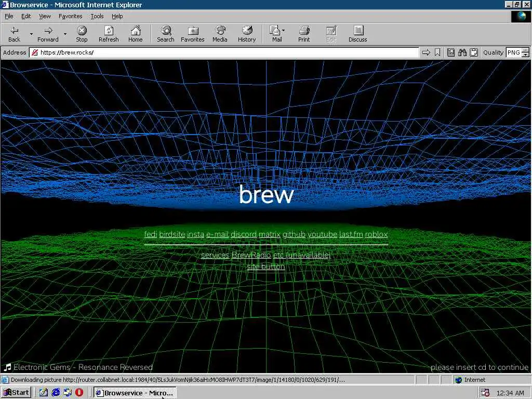
Task: Follow the matrix link
Action: click(270, 234)
